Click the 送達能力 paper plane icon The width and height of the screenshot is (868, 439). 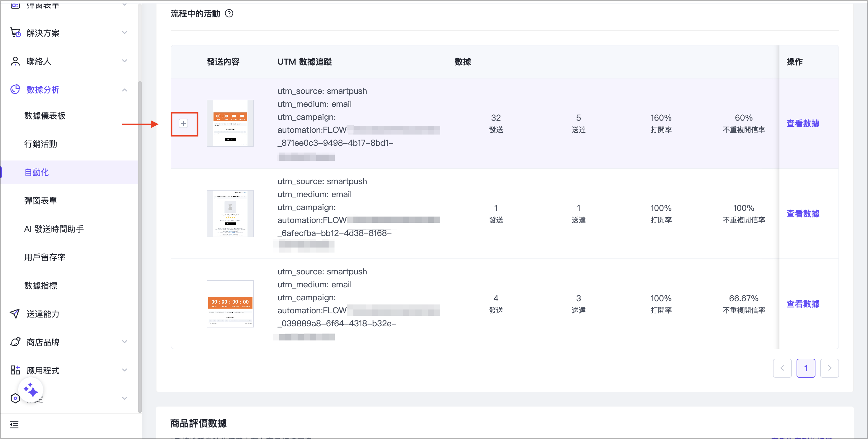coord(15,314)
